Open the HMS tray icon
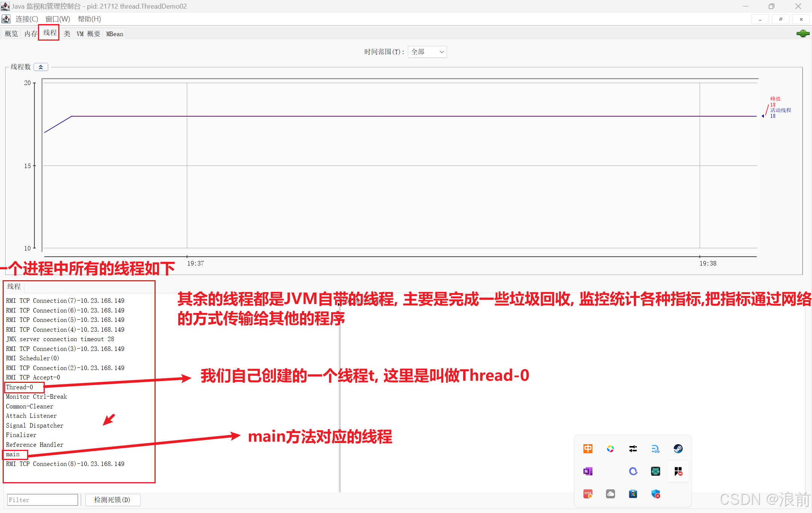This screenshot has width=812, height=513. (588, 494)
